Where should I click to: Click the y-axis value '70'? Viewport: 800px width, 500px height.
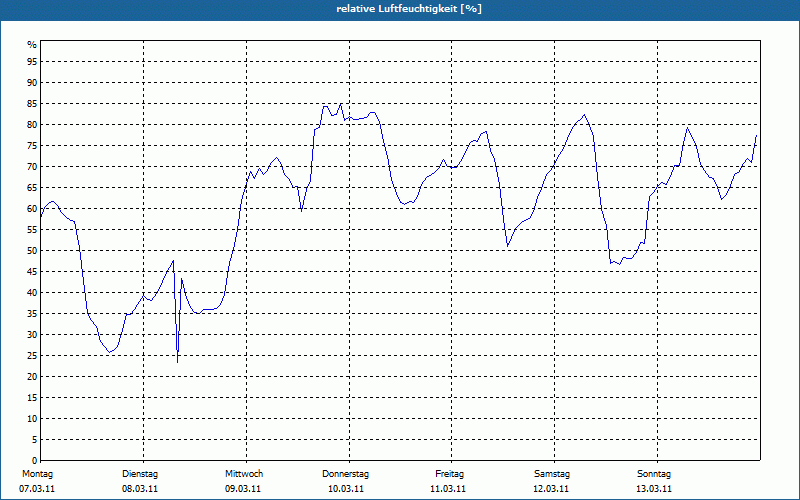(x=32, y=167)
